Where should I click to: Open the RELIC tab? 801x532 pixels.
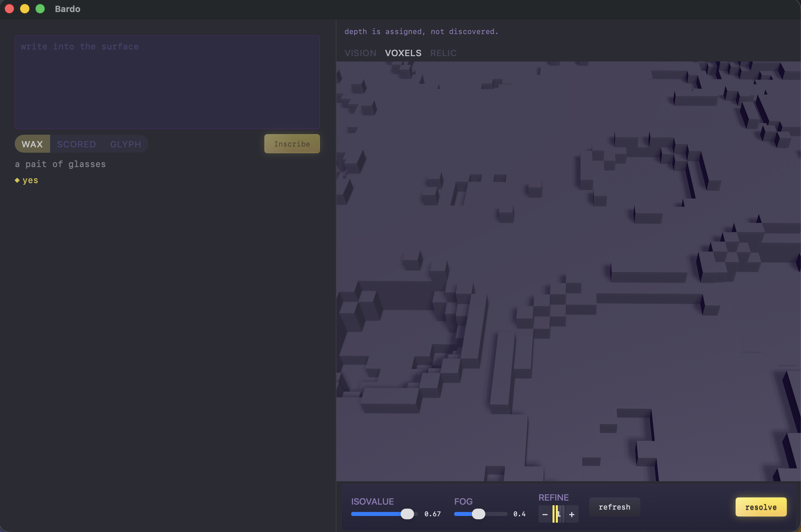(443, 53)
